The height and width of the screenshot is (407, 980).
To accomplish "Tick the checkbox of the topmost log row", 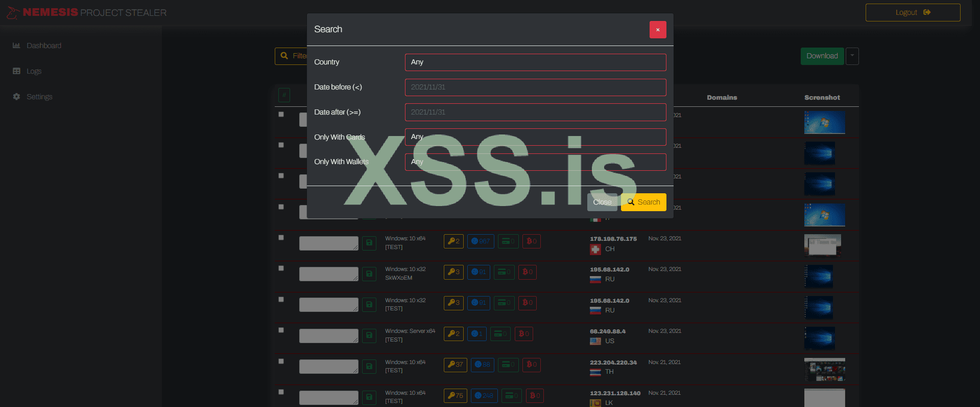I will [x=281, y=114].
